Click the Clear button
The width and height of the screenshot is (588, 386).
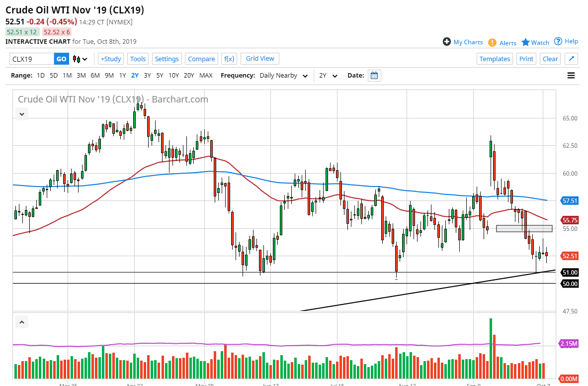tap(550, 59)
